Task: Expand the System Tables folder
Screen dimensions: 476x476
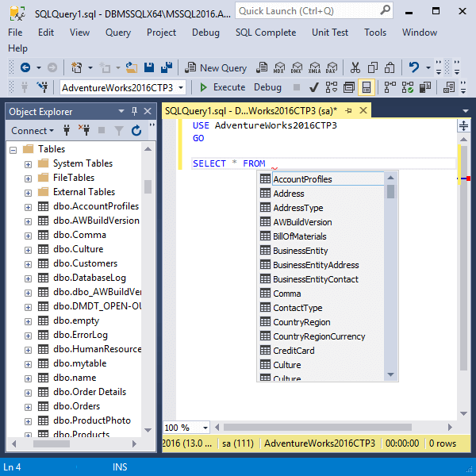Action: 28,164
